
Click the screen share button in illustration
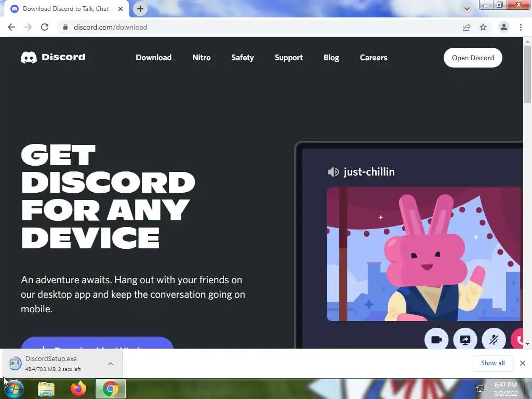(x=465, y=340)
